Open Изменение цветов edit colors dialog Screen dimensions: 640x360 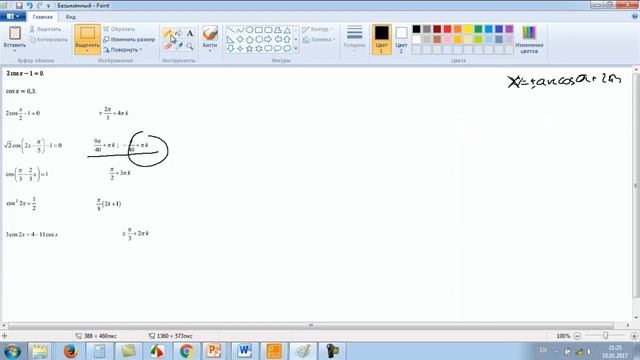tap(529, 39)
